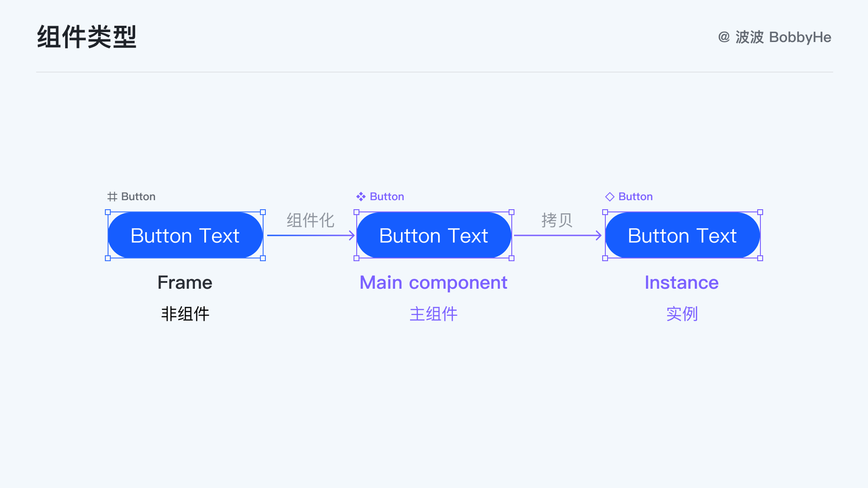Click the purple "Main component" label
The width and height of the screenshot is (868, 488).
(433, 282)
